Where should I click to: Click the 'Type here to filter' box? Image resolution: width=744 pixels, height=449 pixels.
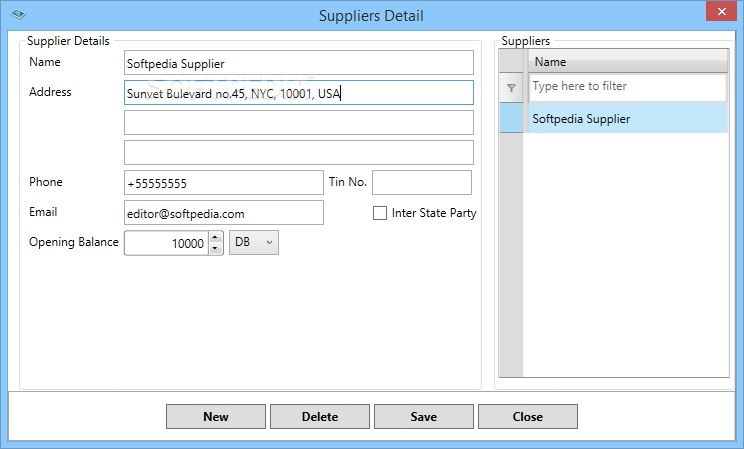pyautogui.click(x=627, y=87)
